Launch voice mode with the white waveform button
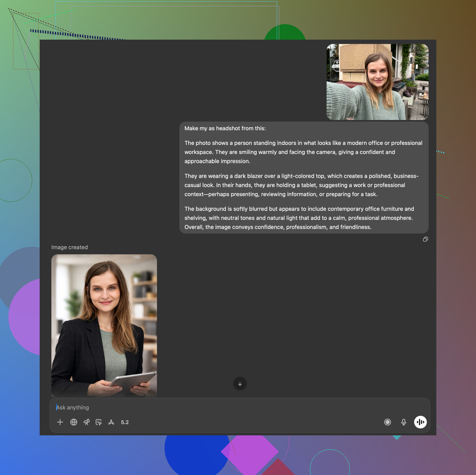The width and height of the screenshot is (476, 475). click(420, 422)
